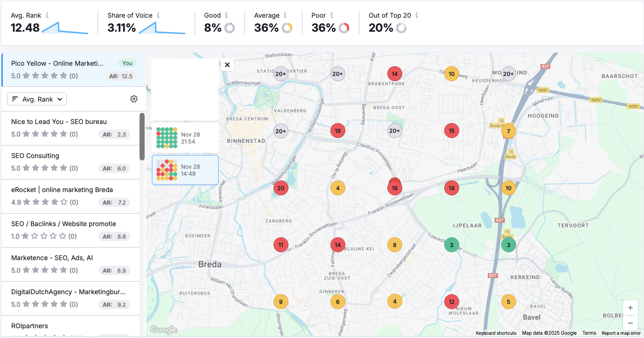The height and width of the screenshot is (338, 644).
Task: Click the green rank 3 map pin
Action: (451, 244)
